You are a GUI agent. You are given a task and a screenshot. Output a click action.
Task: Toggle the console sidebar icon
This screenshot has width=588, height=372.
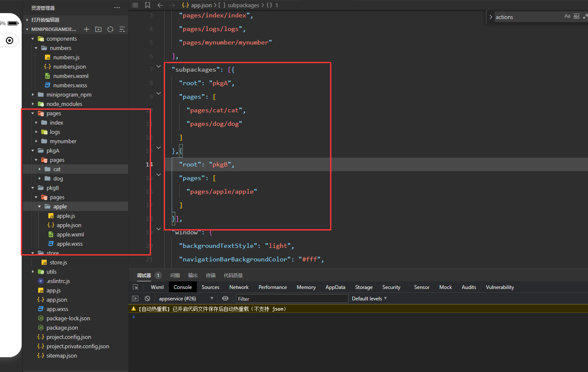coord(135,298)
